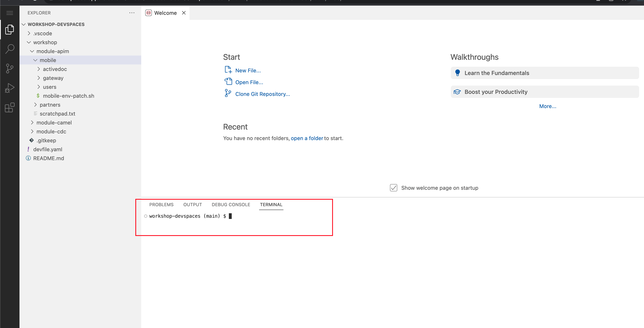Open the Explorer view icon

click(10, 29)
